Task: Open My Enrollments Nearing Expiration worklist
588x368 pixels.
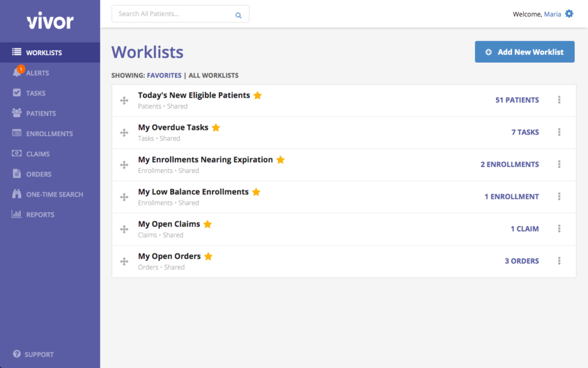Action: (205, 160)
